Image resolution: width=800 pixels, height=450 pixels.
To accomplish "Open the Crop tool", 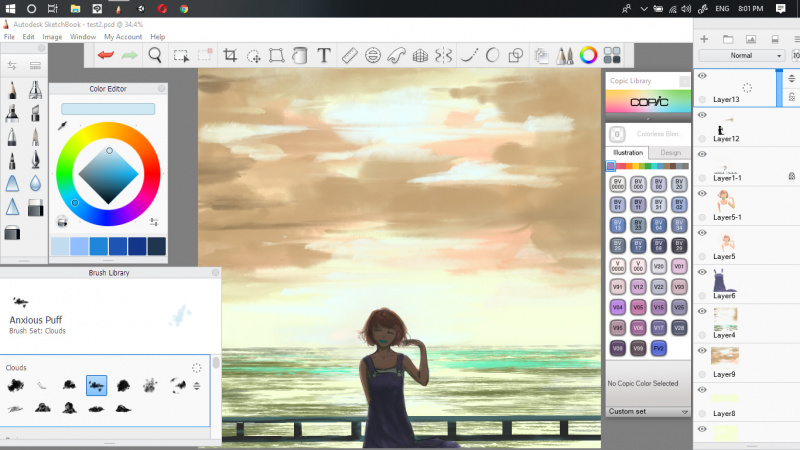I will pos(230,55).
